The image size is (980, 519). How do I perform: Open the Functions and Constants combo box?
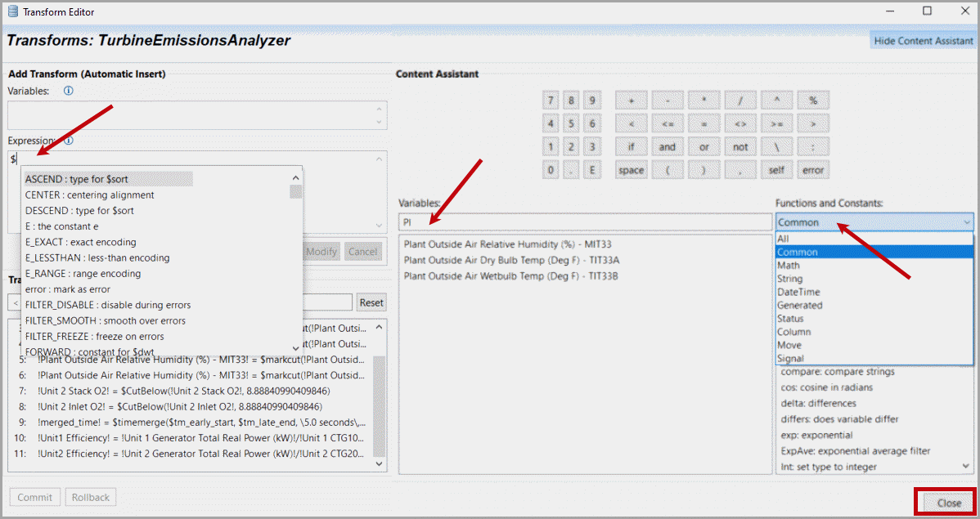(874, 222)
